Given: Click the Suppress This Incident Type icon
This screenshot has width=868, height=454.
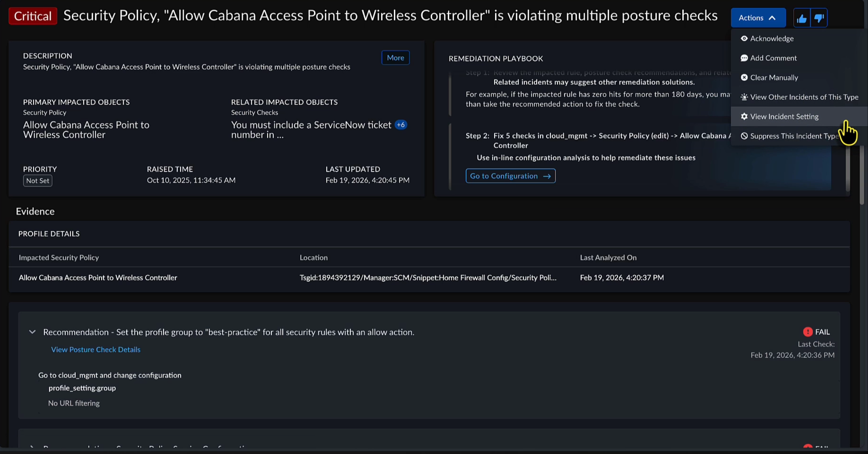Looking at the screenshot, I should 744,136.
